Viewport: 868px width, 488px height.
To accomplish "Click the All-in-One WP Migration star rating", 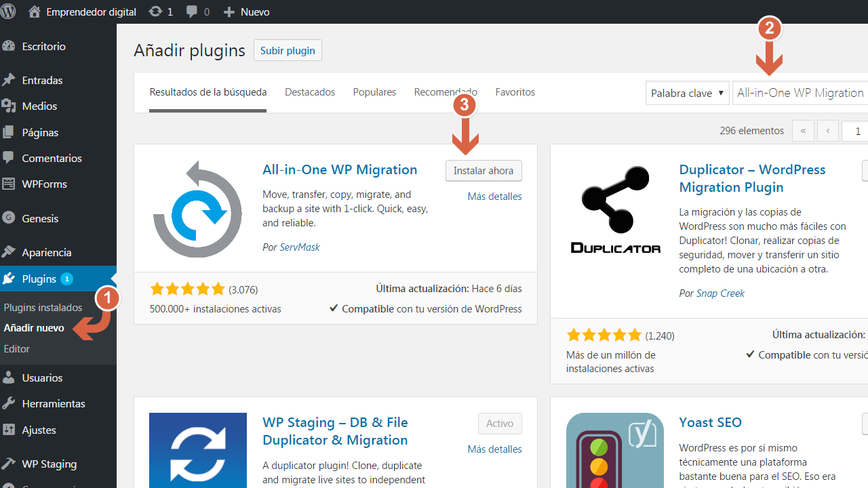I will point(187,289).
